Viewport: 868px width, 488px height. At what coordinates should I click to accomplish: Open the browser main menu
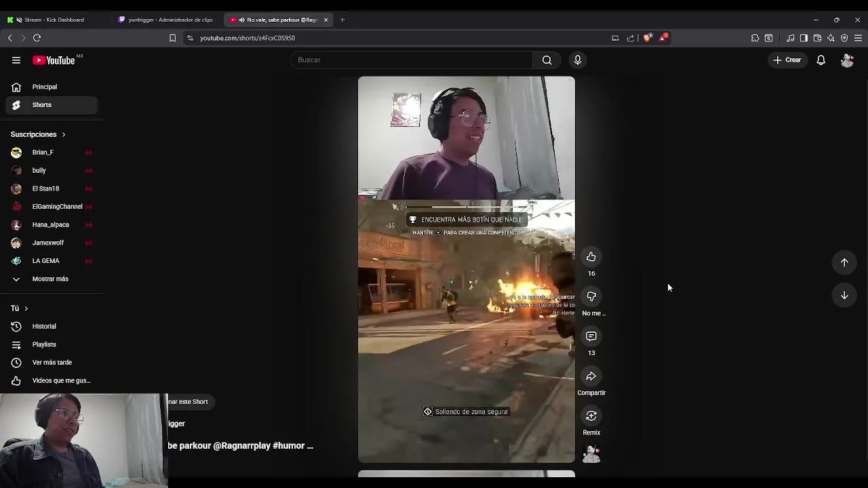(x=858, y=38)
